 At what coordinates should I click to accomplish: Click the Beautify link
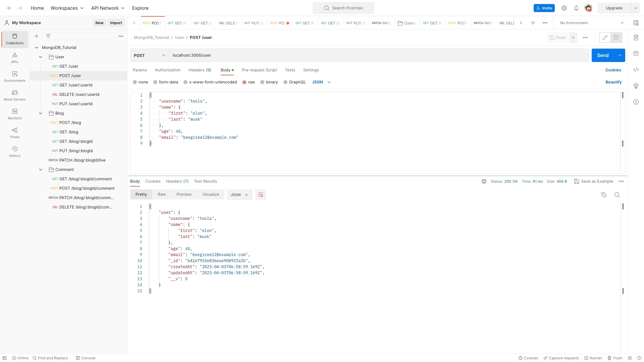(613, 82)
